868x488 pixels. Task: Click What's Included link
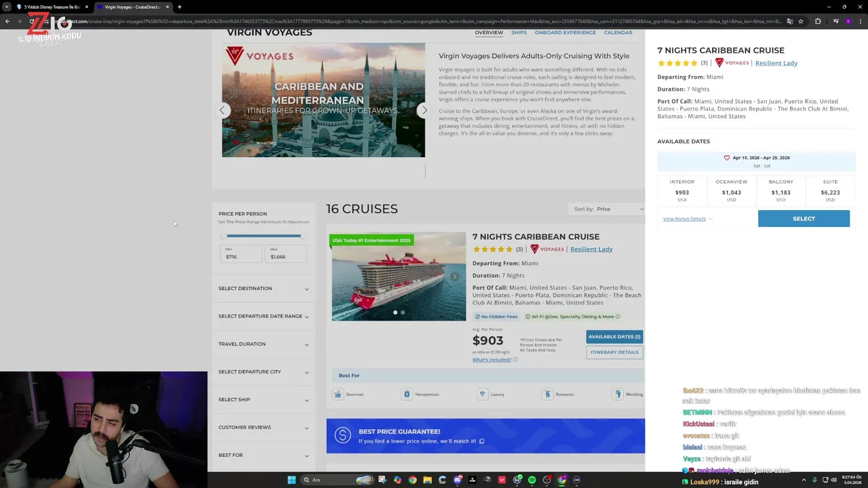pos(492,360)
